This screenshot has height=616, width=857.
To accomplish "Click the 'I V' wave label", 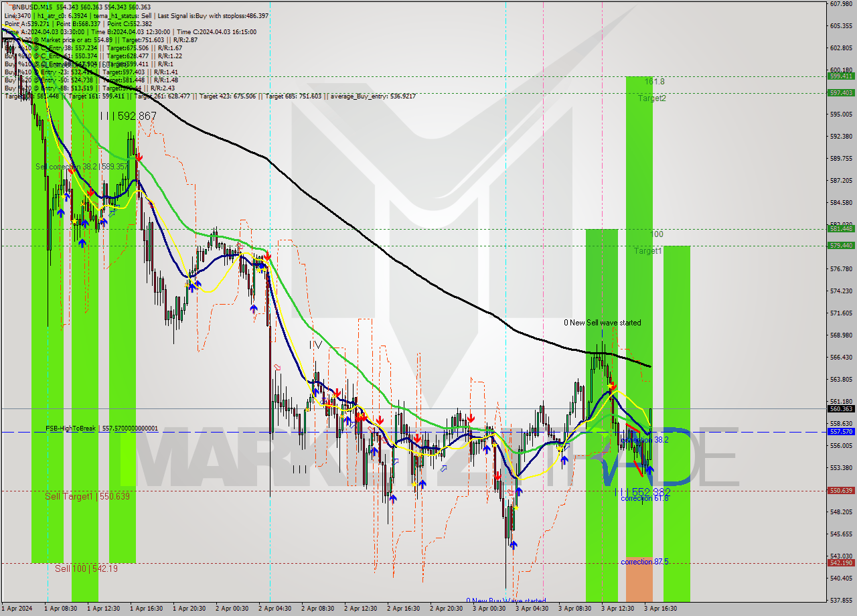I will (316, 344).
